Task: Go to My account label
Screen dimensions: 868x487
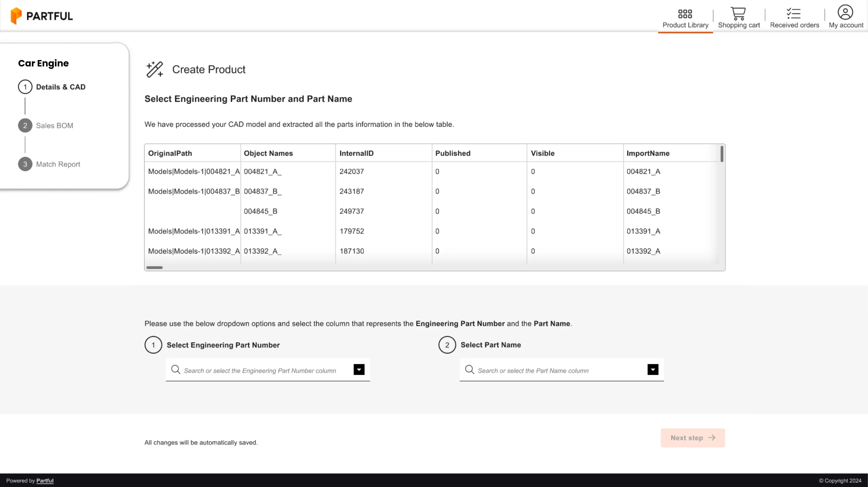Action: pyautogui.click(x=846, y=25)
